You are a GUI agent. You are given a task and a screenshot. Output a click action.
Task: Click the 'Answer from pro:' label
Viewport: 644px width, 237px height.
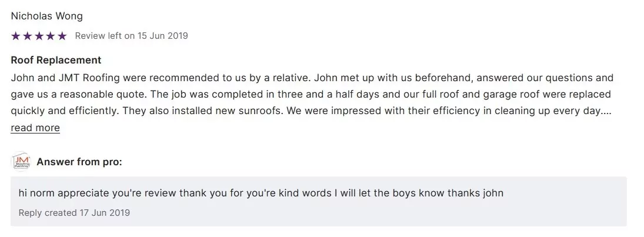pos(79,162)
